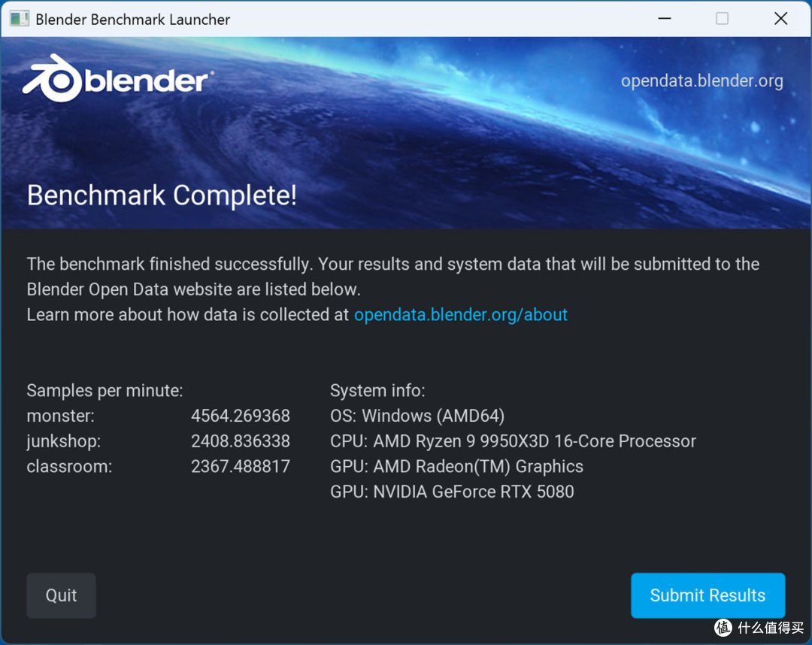Click the Quit button
Viewport: 812px width, 645px height.
point(61,595)
